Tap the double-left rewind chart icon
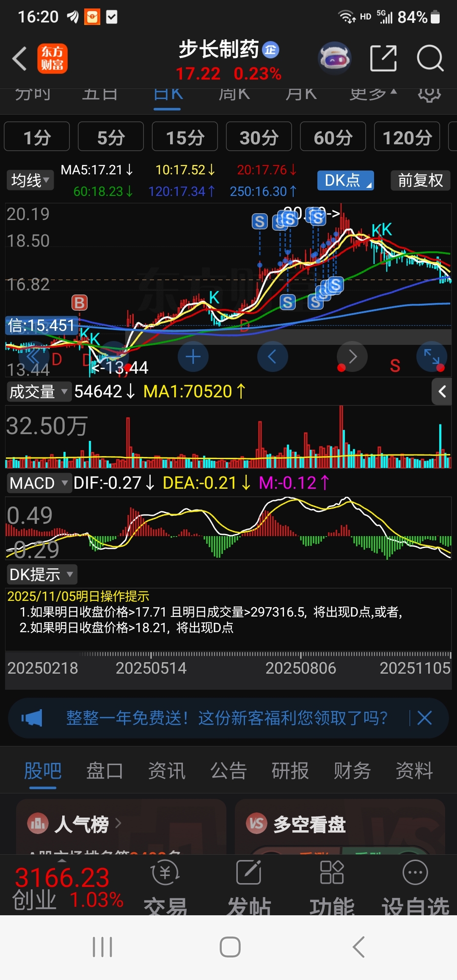This screenshot has height=980, width=457. pyautogui.click(x=34, y=357)
